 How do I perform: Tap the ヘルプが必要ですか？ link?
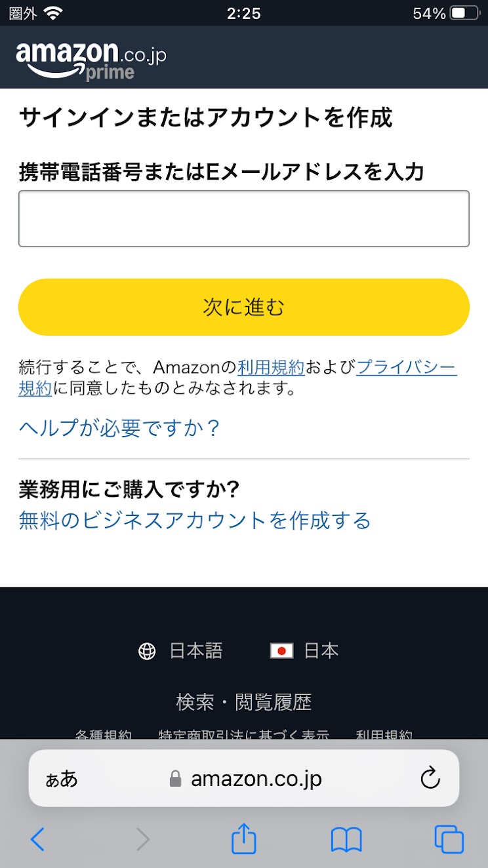click(119, 429)
